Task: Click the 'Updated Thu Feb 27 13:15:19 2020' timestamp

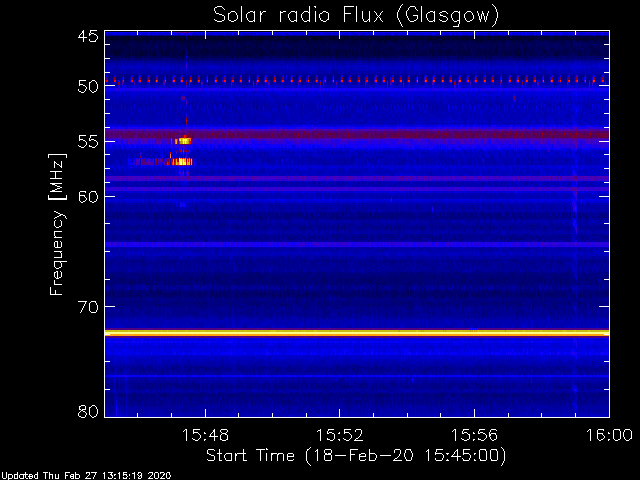Action: pyautogui.click(x=86, y=476)
